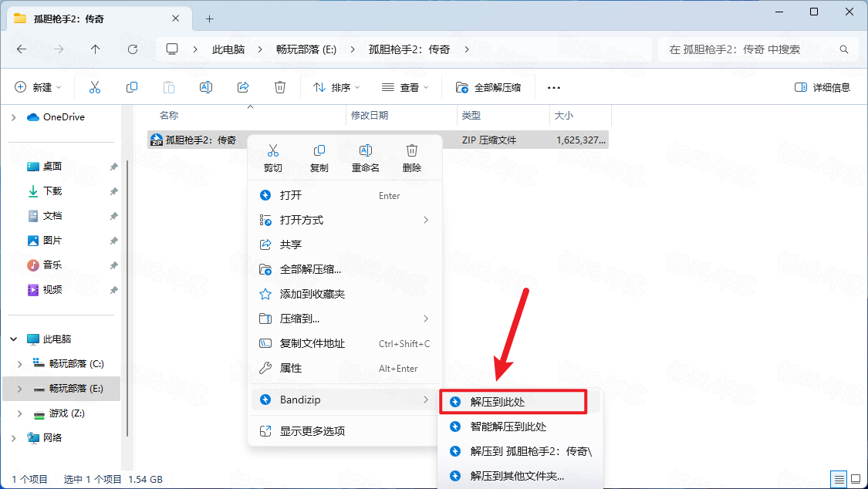This screenshot has width=868, height=489.
Task: Click 此电脑 in the breadcrumb
Action: (228, 49)
